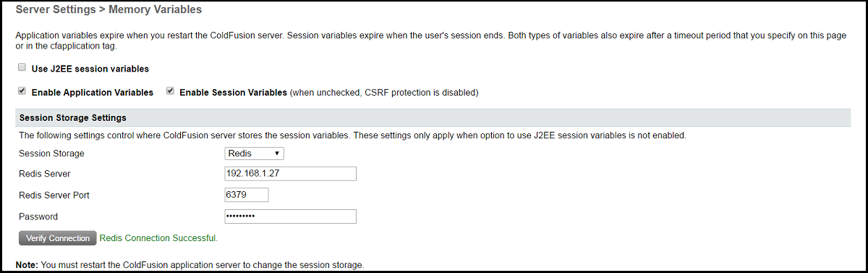Click the Redis Connection Successful message
The width and height of the screenshot is (868, 273).
pos(158,238)
